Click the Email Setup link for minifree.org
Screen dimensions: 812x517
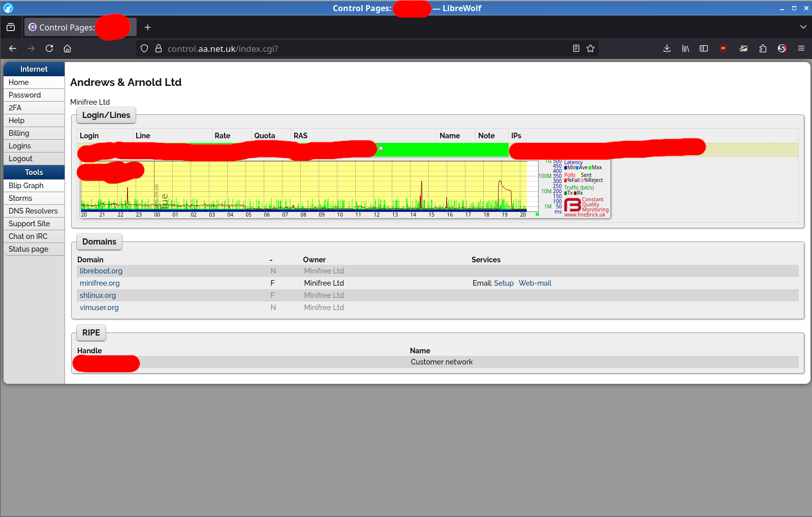click(504, 283)
